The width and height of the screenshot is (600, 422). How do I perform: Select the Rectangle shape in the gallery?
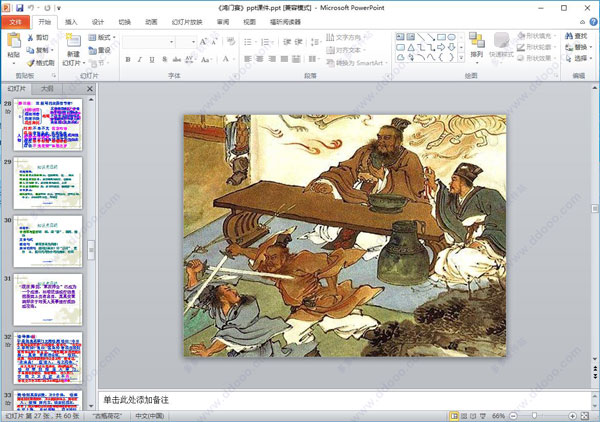tap(441, 37)
